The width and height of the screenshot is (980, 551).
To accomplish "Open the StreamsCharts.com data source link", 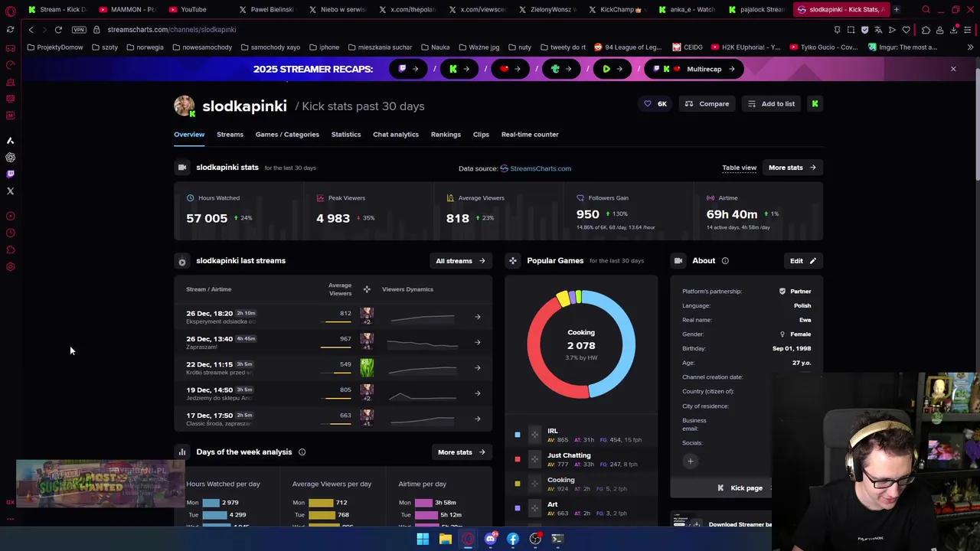I will pos(535,168).
